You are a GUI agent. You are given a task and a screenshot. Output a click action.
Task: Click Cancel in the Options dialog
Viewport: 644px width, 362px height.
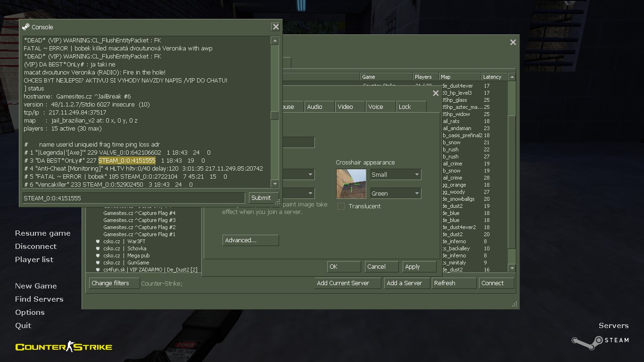pos(381,267)
